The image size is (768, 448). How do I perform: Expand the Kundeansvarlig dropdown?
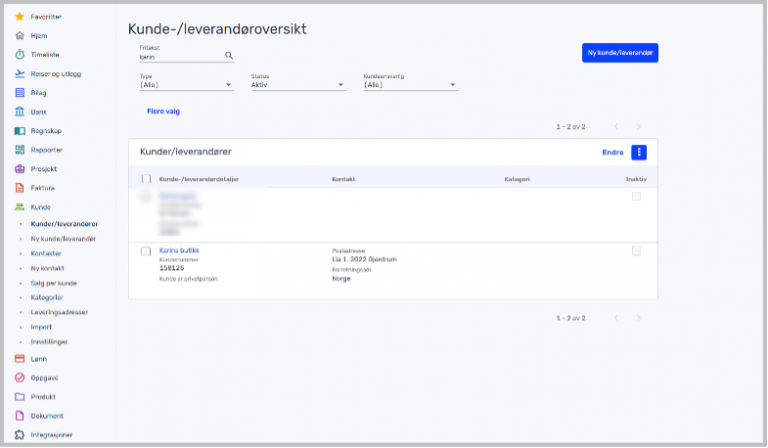(409, 85)
